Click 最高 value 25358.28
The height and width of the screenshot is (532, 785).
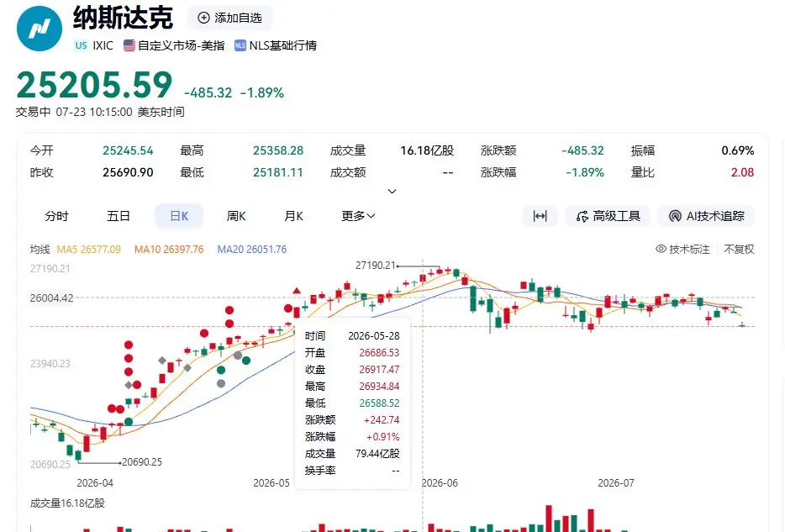pyautogui.click(x=278, y=150)
